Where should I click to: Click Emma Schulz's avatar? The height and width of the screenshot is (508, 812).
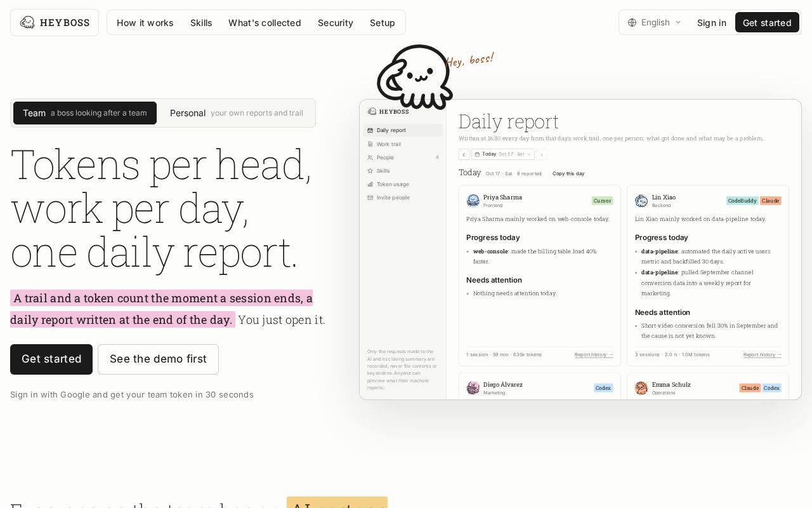click(641, 388)
